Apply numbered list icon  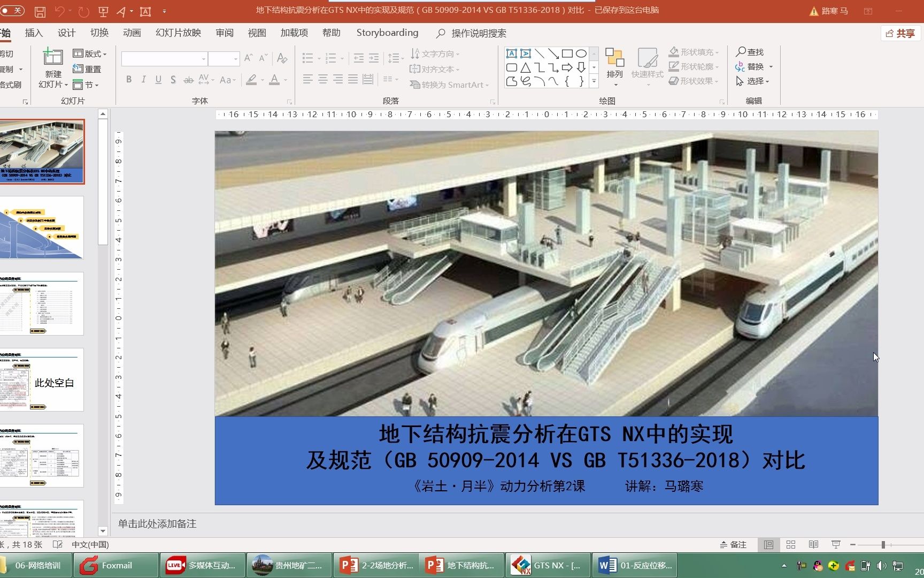(331, 58)
